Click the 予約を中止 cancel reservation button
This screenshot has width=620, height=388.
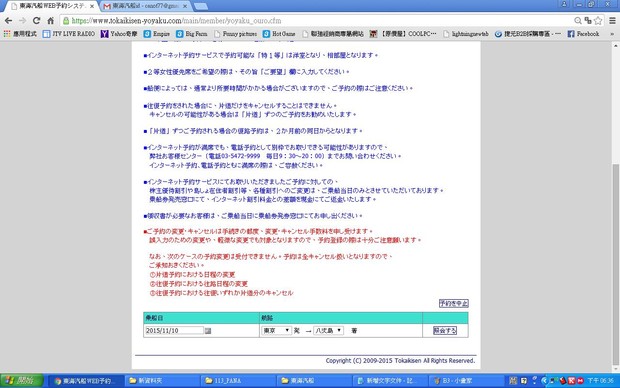[x=454, y=303]
